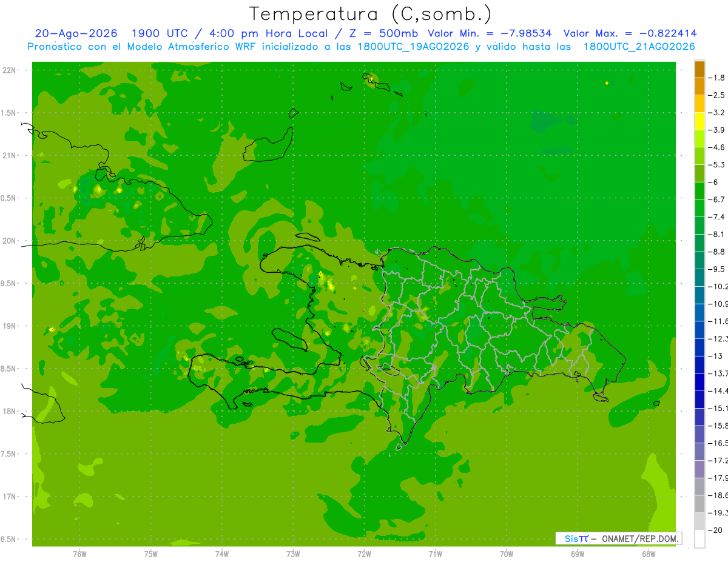
Task: Click the color bar label '-6'
Action: point(713,182)
